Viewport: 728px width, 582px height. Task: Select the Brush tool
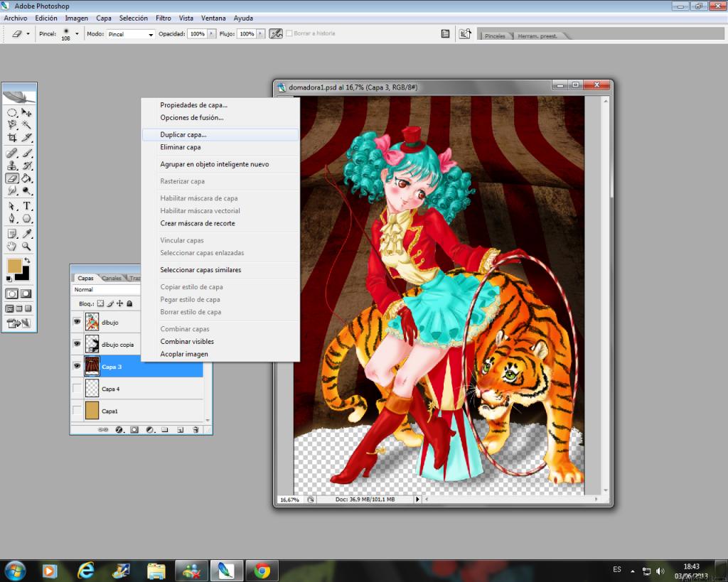click(26, 153)
